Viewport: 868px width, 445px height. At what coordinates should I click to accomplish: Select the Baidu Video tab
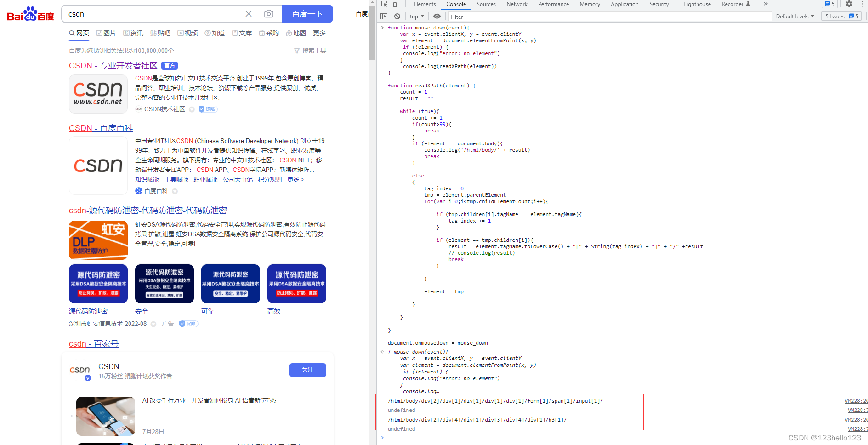tap(187, 33)
